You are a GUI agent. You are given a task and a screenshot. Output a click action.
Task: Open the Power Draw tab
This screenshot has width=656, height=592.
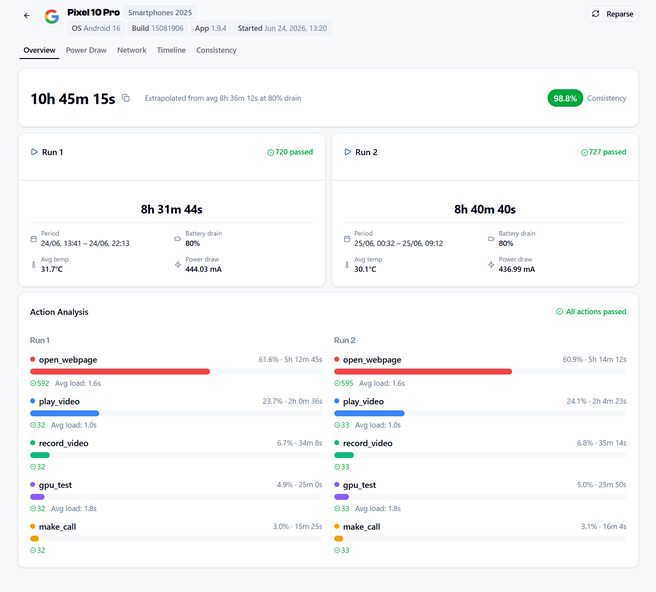pos(86,50)
